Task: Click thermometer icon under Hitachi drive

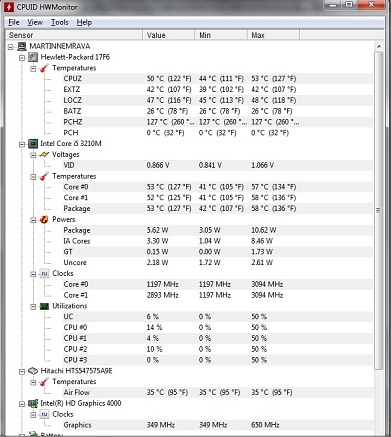Action: [44, 382]
